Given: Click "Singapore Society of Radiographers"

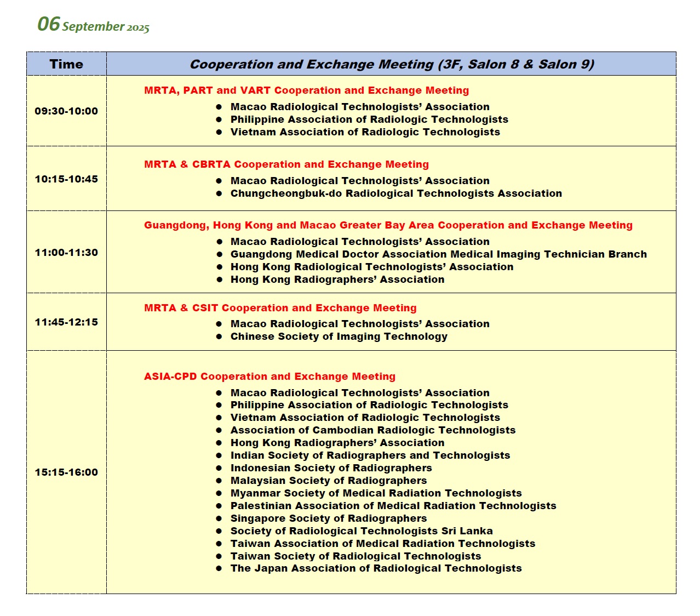Looking at the screenshot, I should click(x=329, y=518).
